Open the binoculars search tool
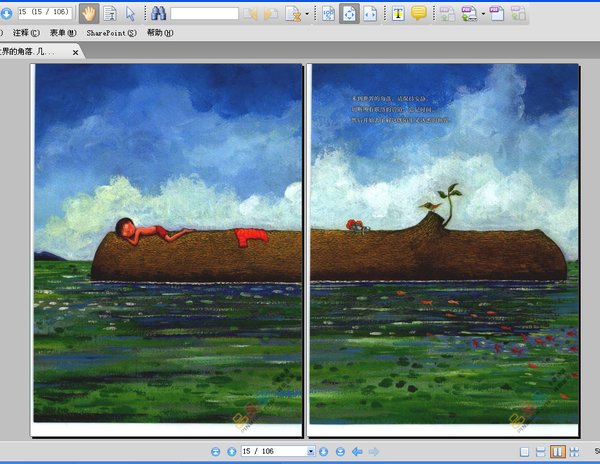600x464 pixels. tap(158, 13)
